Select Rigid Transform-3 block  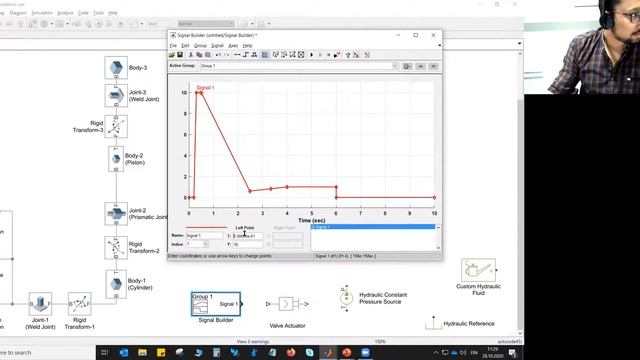point(116,127)
